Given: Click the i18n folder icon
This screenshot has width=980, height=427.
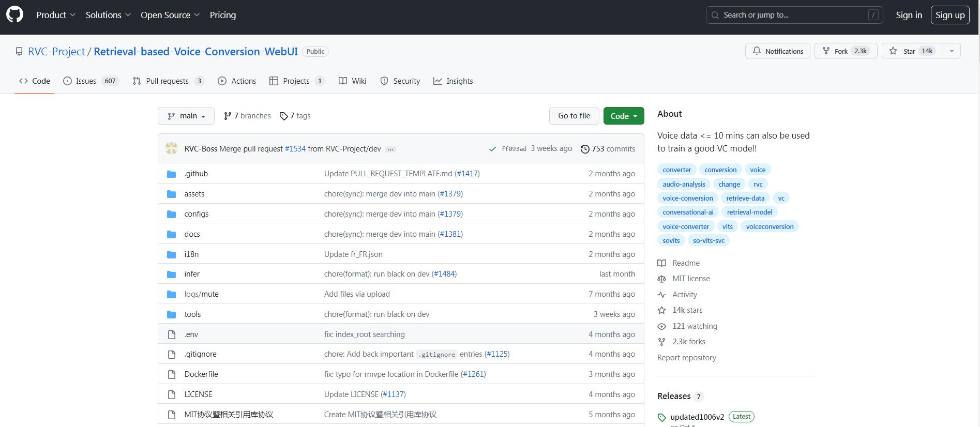Looking at the screenshot, I should point(172,254).
